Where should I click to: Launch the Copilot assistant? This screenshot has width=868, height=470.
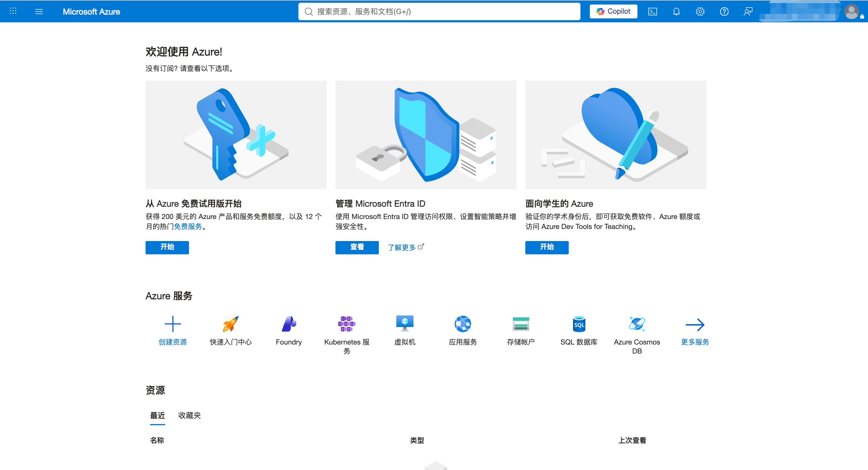click(613, 11)
